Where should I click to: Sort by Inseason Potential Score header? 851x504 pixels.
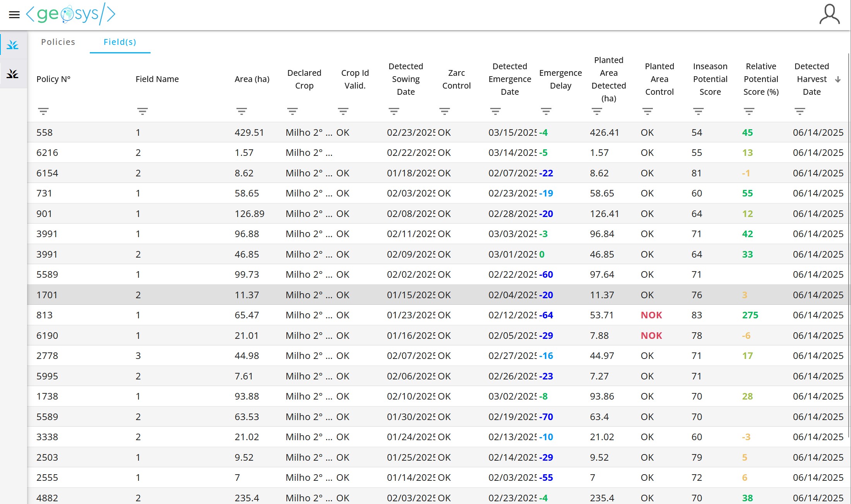point(710,79)
